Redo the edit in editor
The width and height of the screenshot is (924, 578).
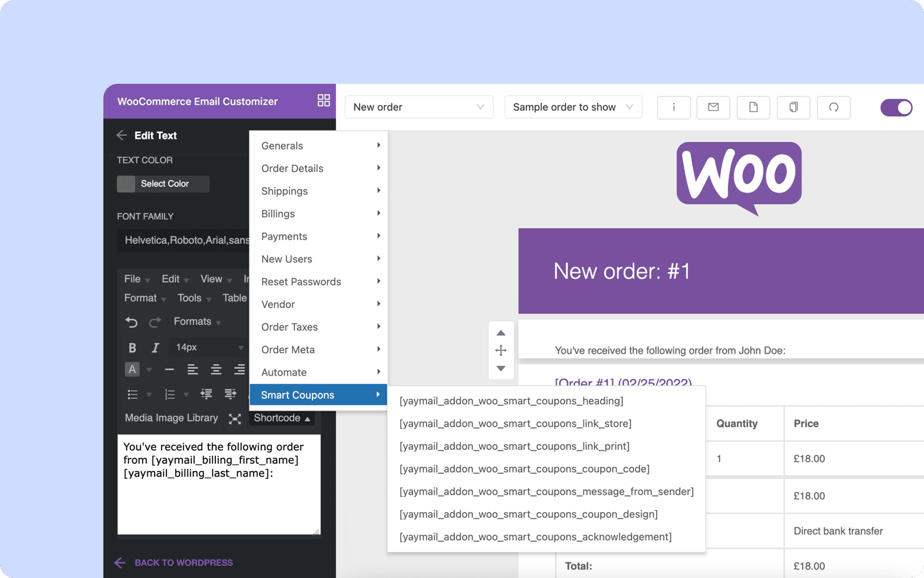coord(155,322)
